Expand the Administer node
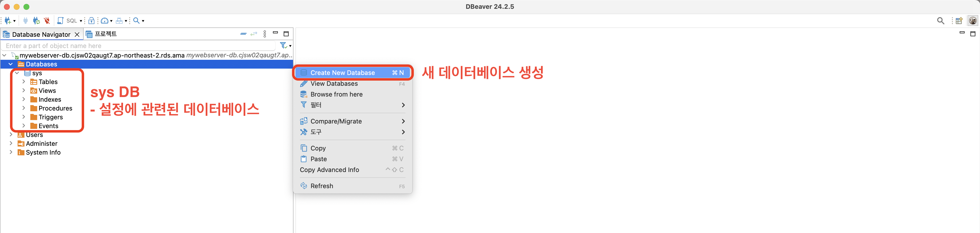980x233 pixels. coord(11,143)
